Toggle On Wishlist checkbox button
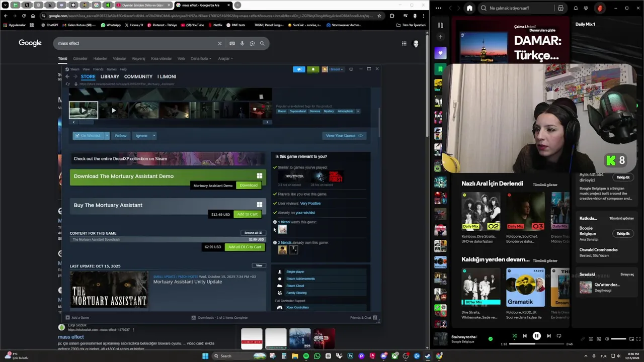This screenshot has height=362, width=644. (88, 136)
